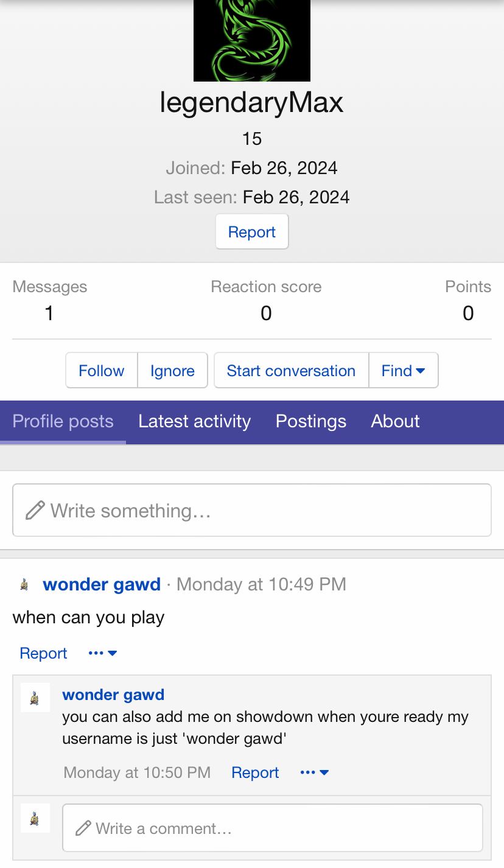Expand the Find dropdown button

tap(403, 371)
